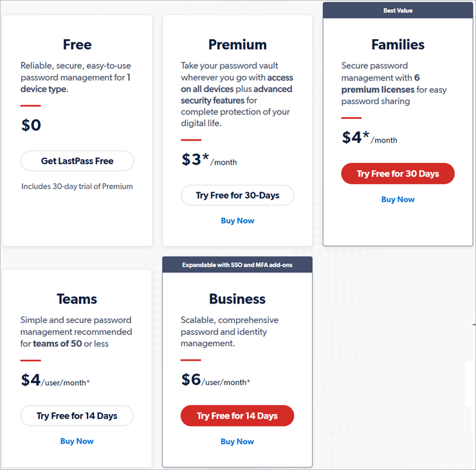The image size is (476, 470).
Task: Click the Business Try Free for 14 Days button
Action: [x=237, y=416]
